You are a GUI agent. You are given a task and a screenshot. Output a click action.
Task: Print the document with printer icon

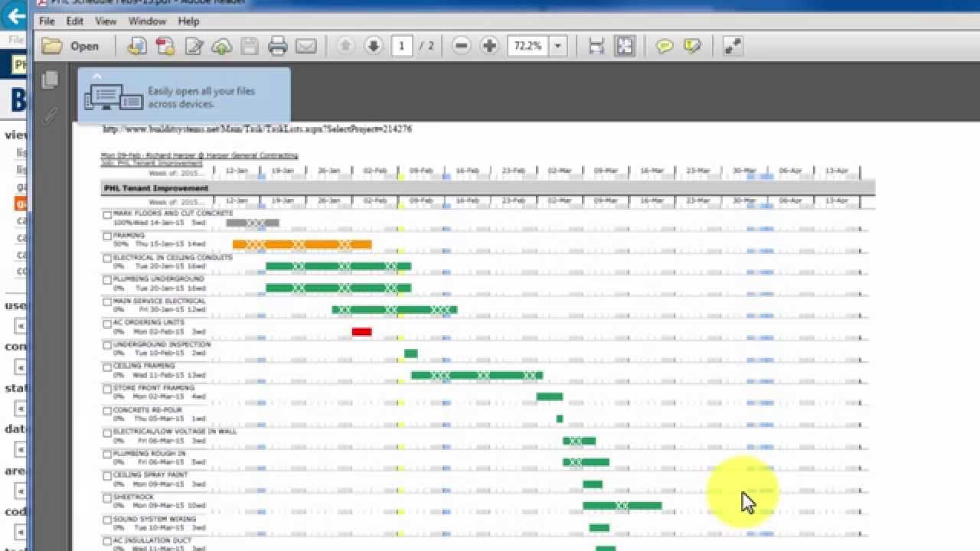pyautogui.click(x=277, y=46)
